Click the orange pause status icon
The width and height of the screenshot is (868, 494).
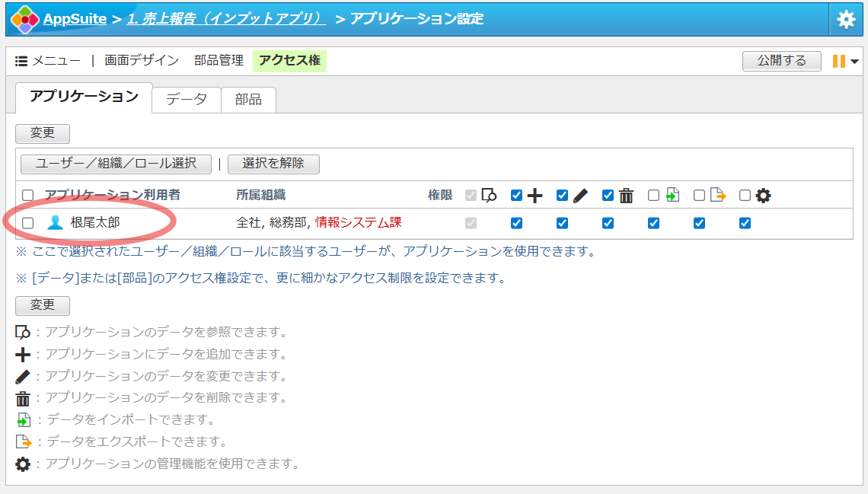[x=838, y=61]
